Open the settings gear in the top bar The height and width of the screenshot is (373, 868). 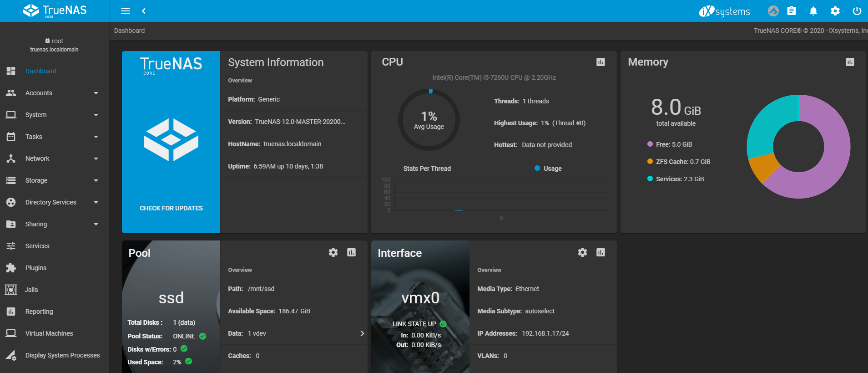835,11
